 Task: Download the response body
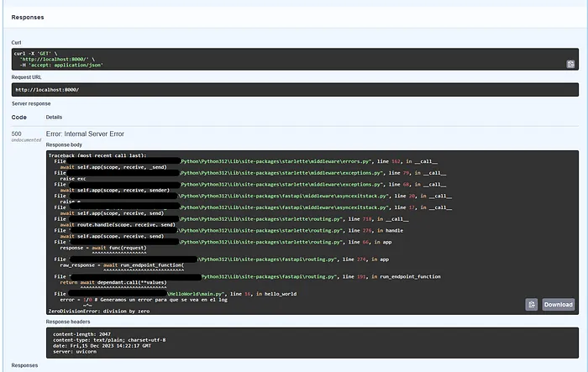coord(559,305)
